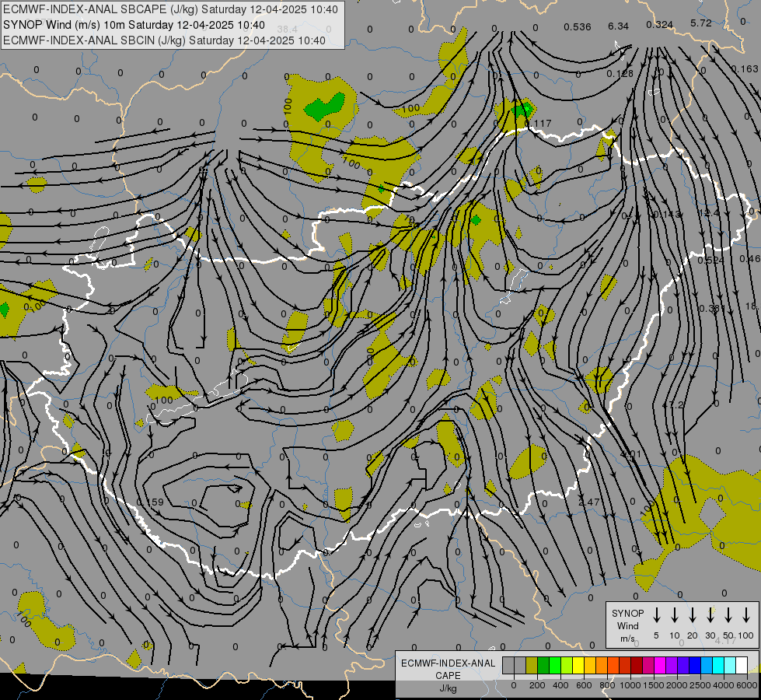Pick the bright green CAPE legend swatch
This screenshot has width=761, height=700.
[555, 665]
